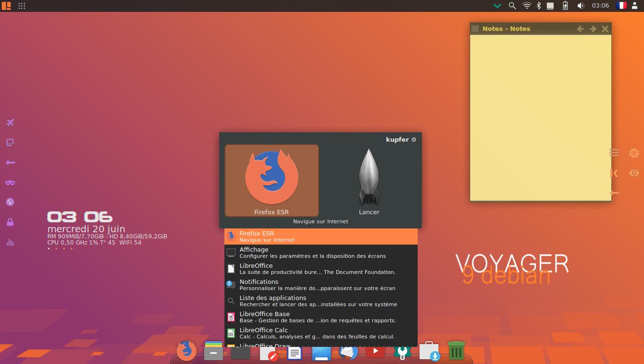The height and width of the screenshot is (364, 644).
Task: Click the padlock icon in left sidebar
Action: pyautogui.click(x=10, y=222)
